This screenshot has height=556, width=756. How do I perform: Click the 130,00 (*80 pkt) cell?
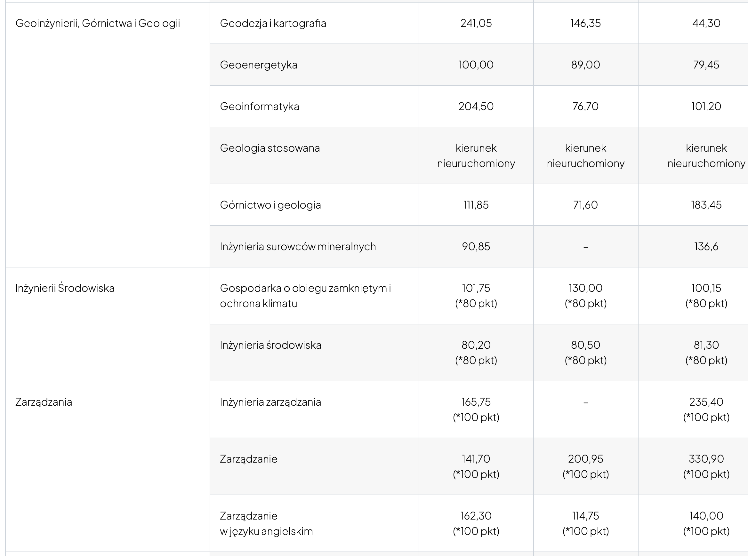(585, 296)
